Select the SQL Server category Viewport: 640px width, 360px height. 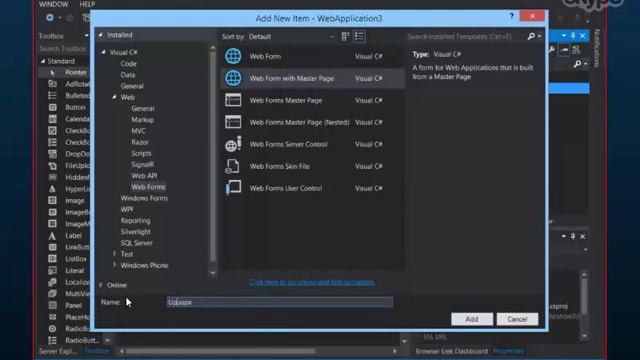click(x=136, y=243)
